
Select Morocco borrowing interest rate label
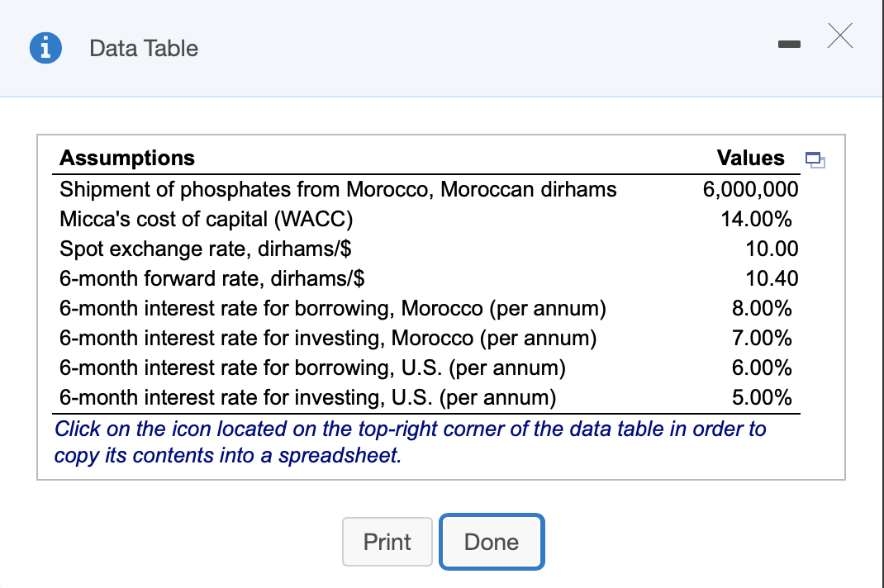point(333,309)
